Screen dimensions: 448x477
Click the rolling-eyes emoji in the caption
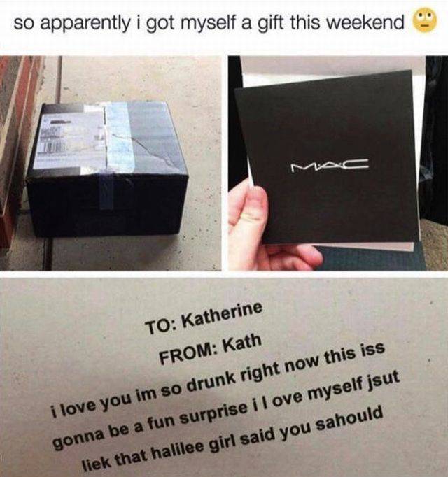[x=424, y=21]
